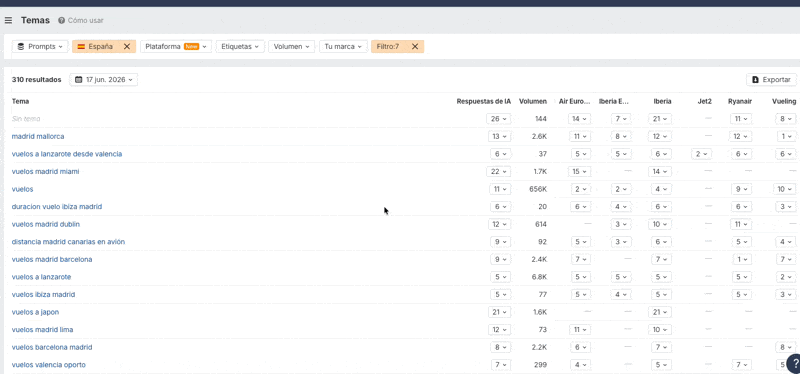Expand Respuestas de IA 22 for vuelos madrid miami
800x374 pixels.
pos(498,171)
